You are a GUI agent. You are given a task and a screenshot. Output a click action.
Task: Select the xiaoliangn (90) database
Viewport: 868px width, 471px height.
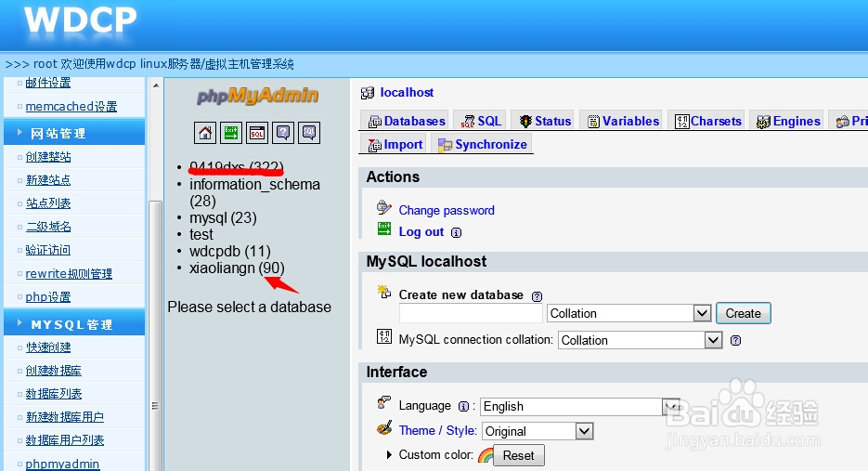237,268
